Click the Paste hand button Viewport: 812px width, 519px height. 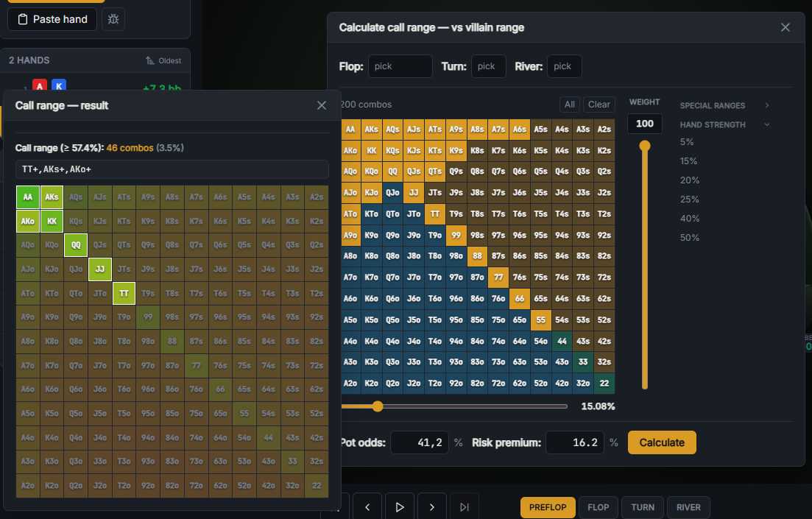click(52, 19)
